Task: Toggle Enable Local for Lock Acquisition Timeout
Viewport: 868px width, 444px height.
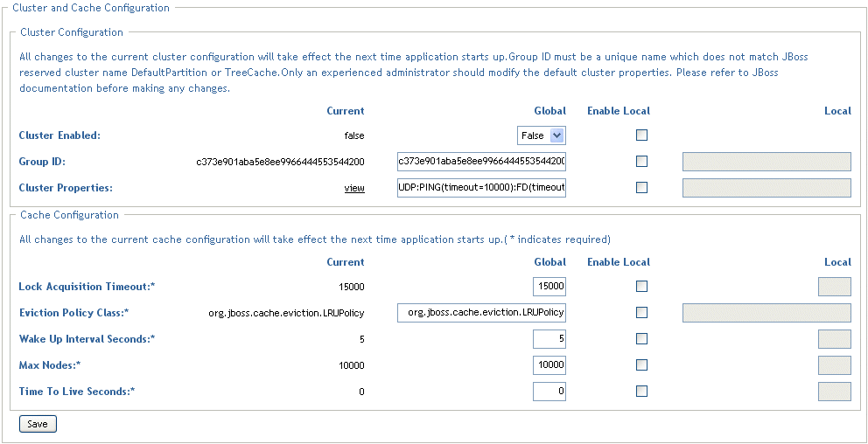Action: click(642, 286)
